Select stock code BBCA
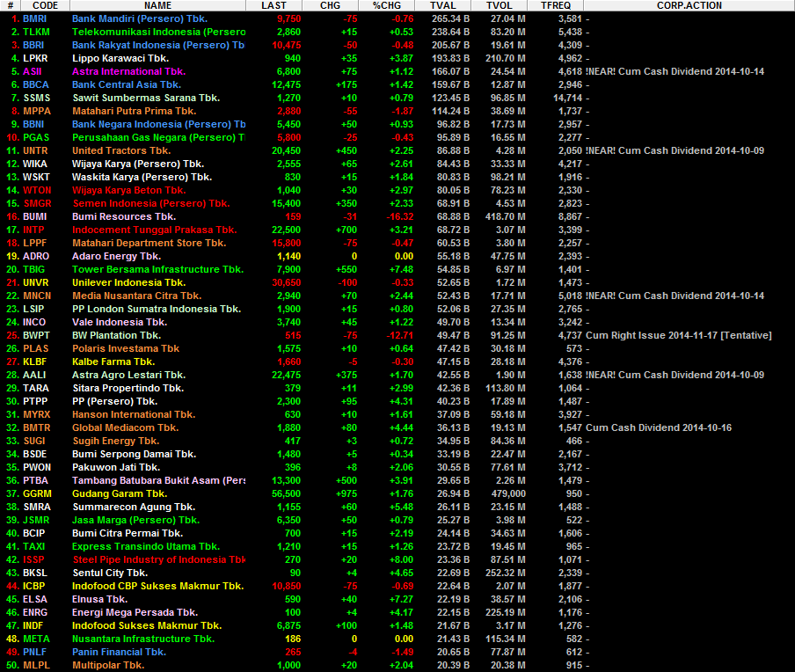795x672 pixels. coord(35,84)
